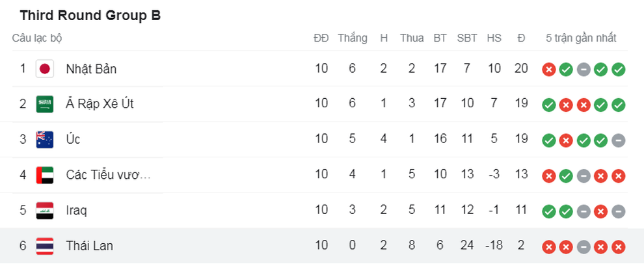
Task: Click the Saudi Arabia flag icon
Action: point(45,104)
